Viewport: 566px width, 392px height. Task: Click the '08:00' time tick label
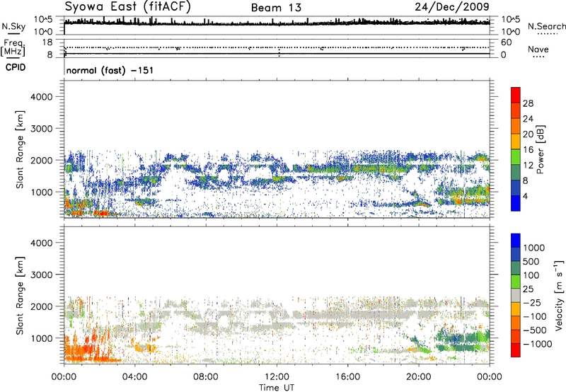205,377
